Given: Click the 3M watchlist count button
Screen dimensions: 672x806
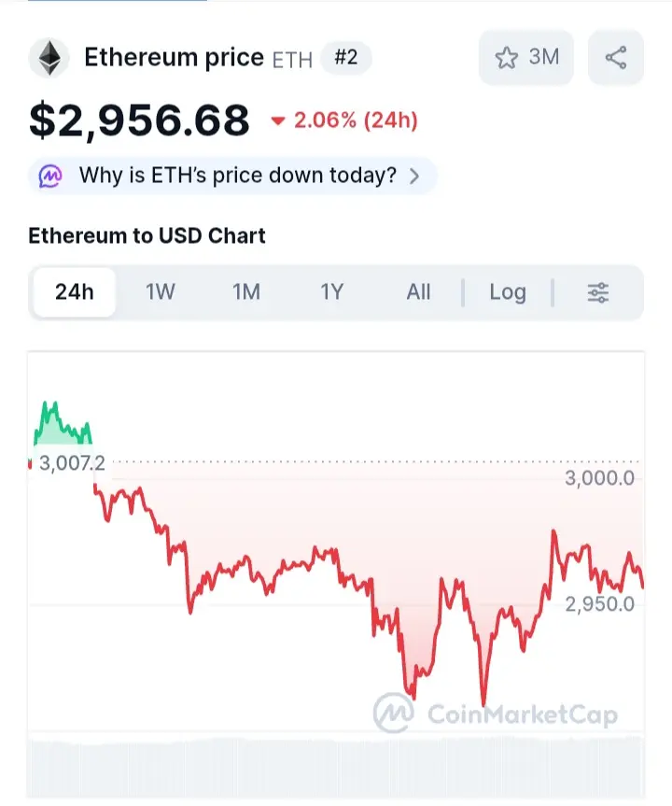Looking at the screenshot, I should (x=526, y=58).
